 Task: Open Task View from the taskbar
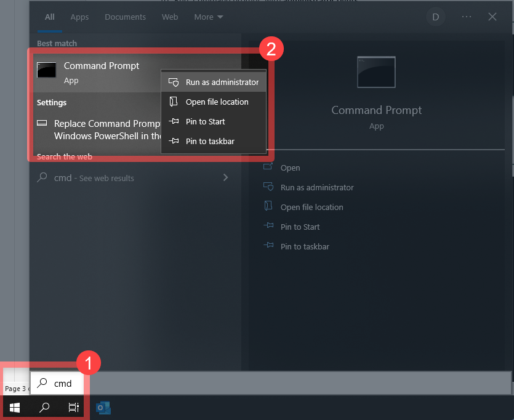pyautogui.click(x=73, y=407)
